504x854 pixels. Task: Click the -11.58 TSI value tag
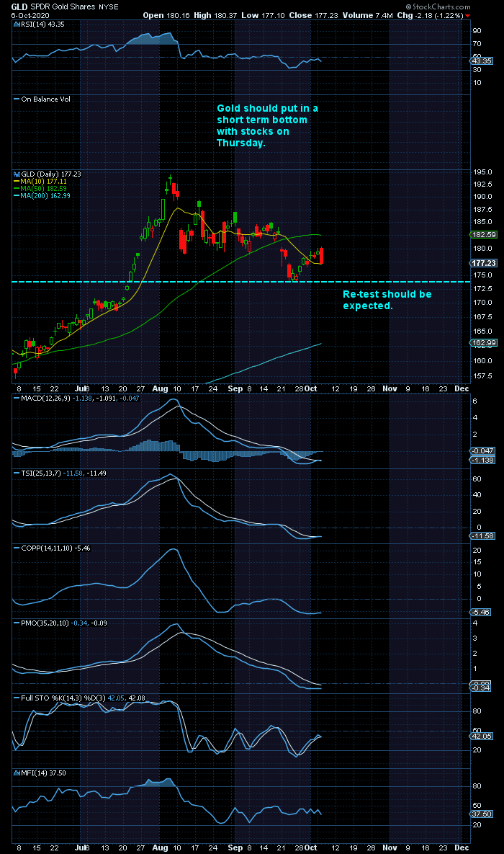tap(481, 536)
